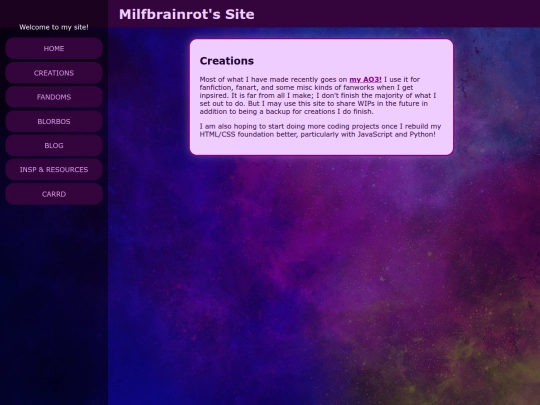This screenshot has width=540, height=405.
Task: Click the 'Welcome to my site!' text
Action: pos(54,27)
